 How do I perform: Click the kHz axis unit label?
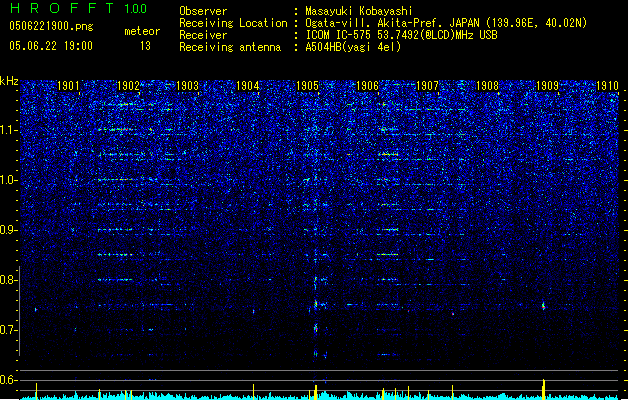[9, 81]
